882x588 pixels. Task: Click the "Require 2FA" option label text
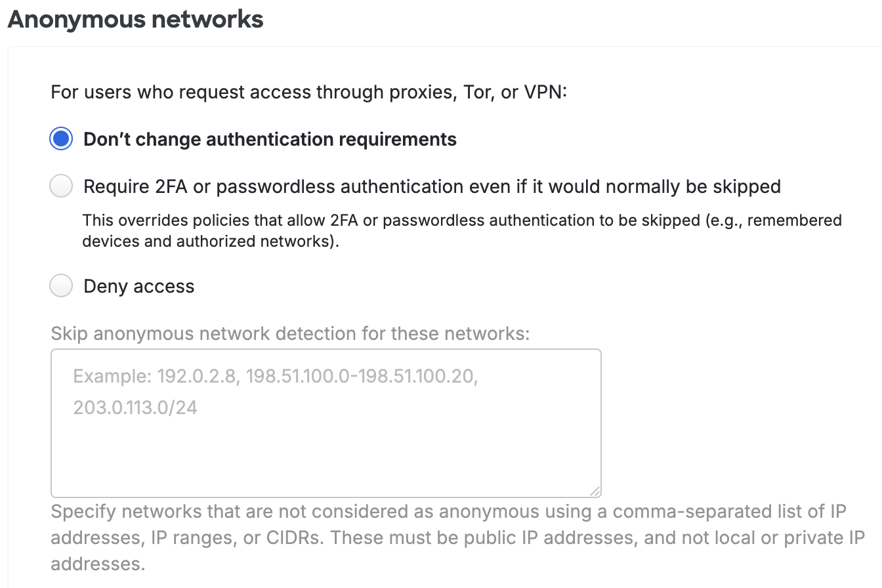(432, 186)
